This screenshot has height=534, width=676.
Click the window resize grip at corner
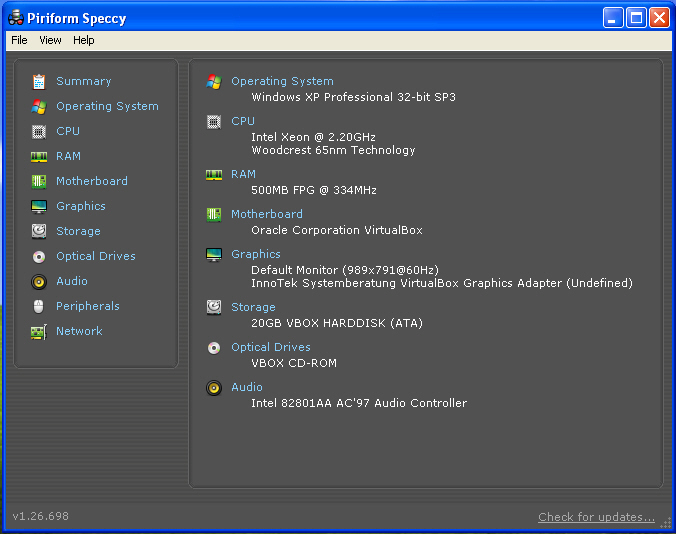665,523
